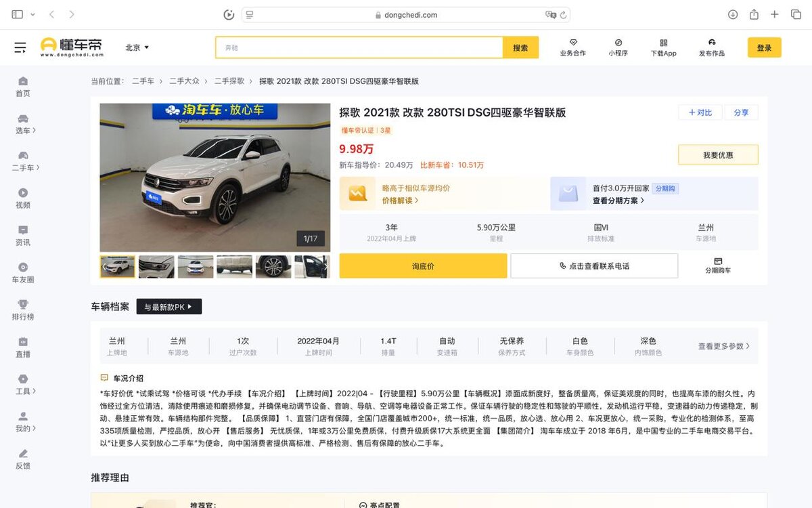Click the 与最新款PK button
Screen dimensions: 812x508
(169, 307)
